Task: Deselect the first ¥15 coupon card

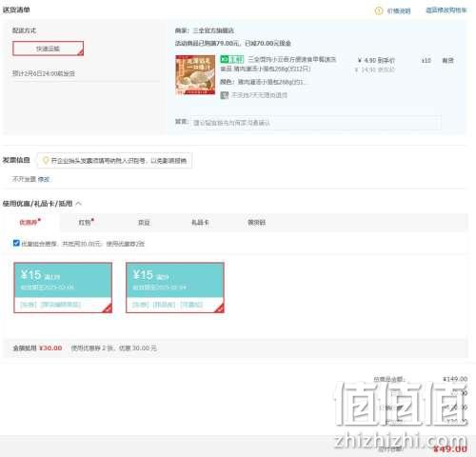Action: click(63, 288)
